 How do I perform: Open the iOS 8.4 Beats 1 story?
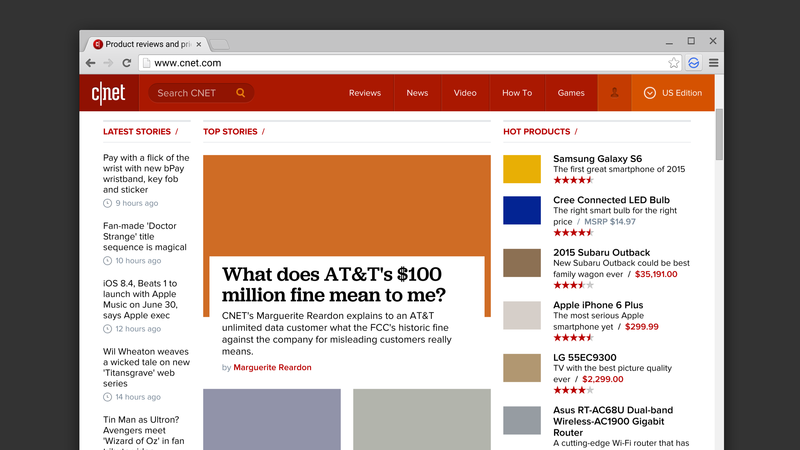tap(140, 299)
